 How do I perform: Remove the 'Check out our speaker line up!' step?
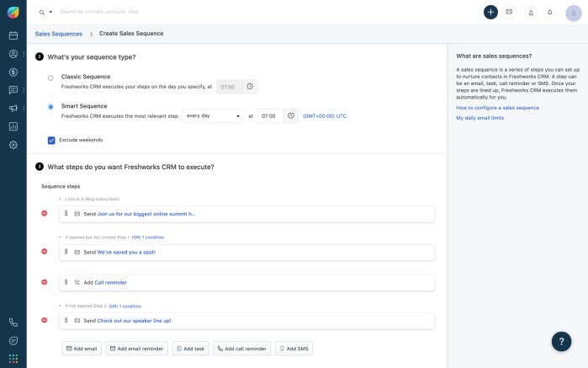[45, 320]
